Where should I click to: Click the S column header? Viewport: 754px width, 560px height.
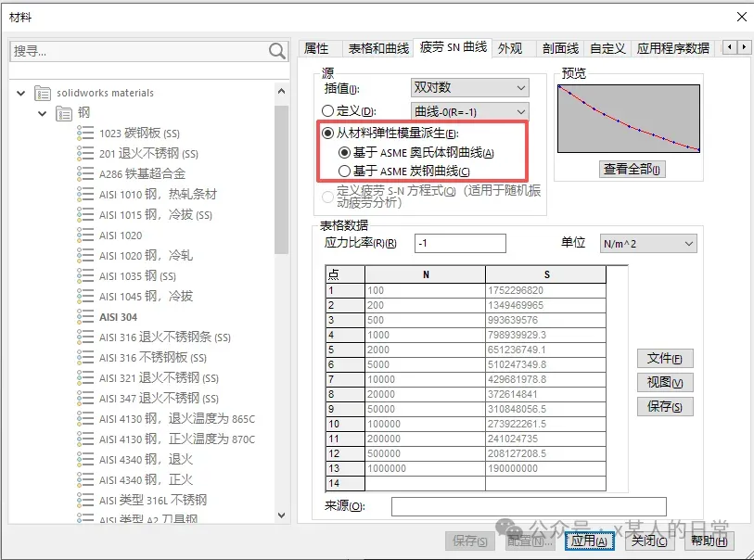pyautogui.click(x=545, y=274)
